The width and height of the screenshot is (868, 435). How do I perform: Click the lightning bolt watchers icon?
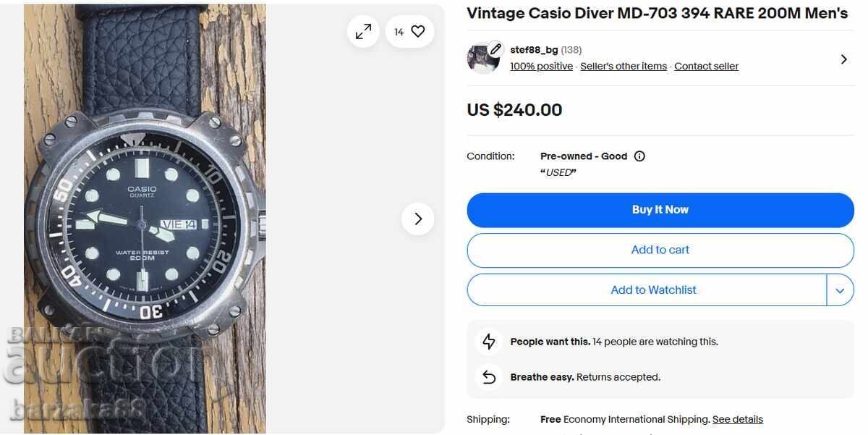pos(489,341)
